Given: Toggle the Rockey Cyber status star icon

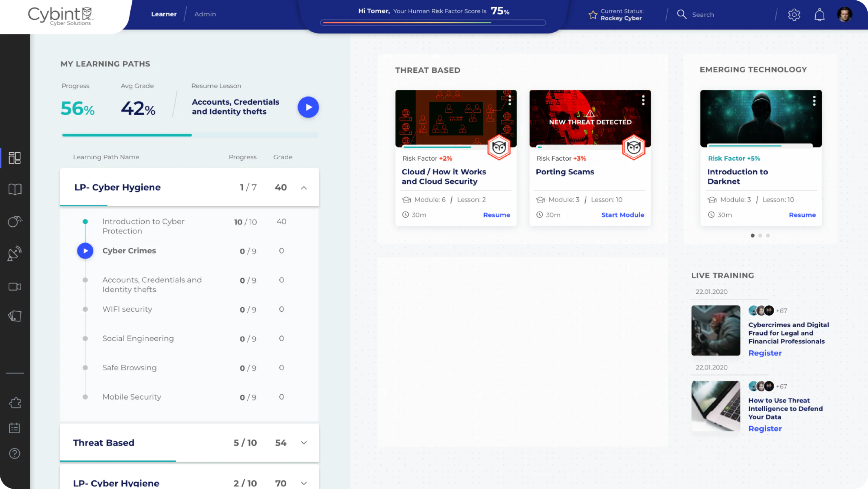Looking at the screenshot, I should (x=593, y=14).
